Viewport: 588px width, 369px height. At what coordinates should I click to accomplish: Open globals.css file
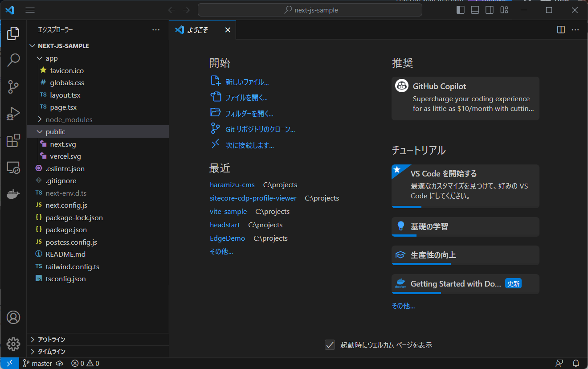click(x=98, y=82)
